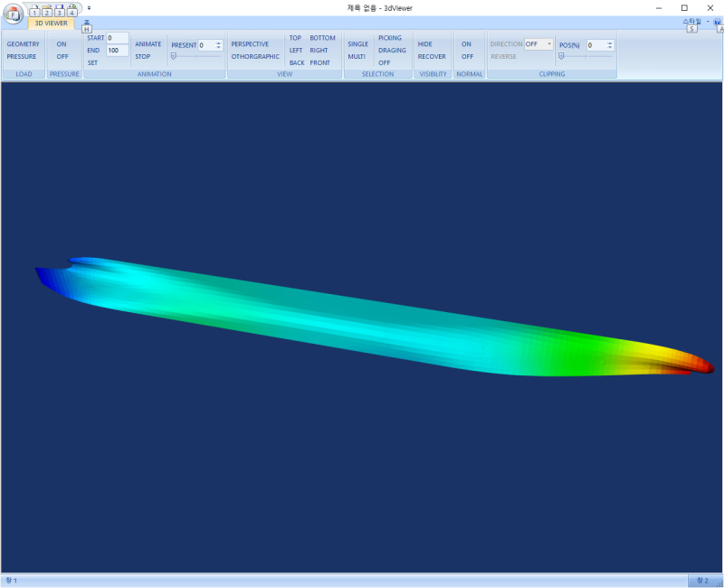Click the Save quick access icon
The width and height of the screenshot is (724, 588).
(59, 10)
